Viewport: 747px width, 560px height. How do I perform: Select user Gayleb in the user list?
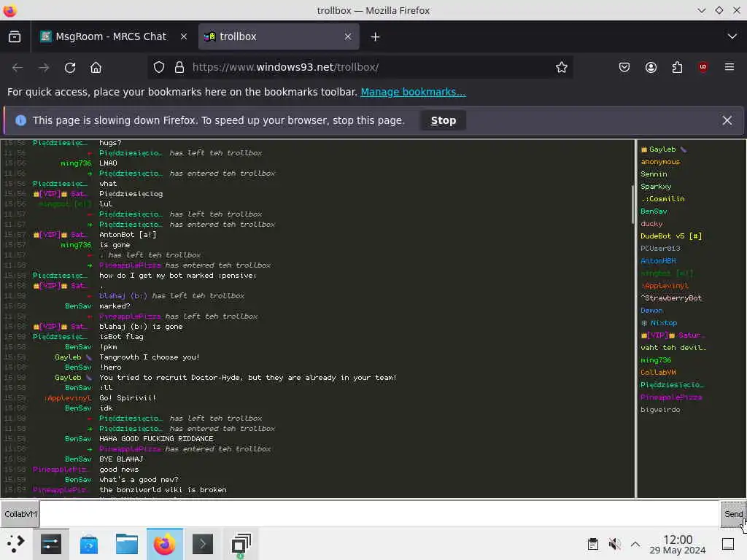[x=662, y=149]
